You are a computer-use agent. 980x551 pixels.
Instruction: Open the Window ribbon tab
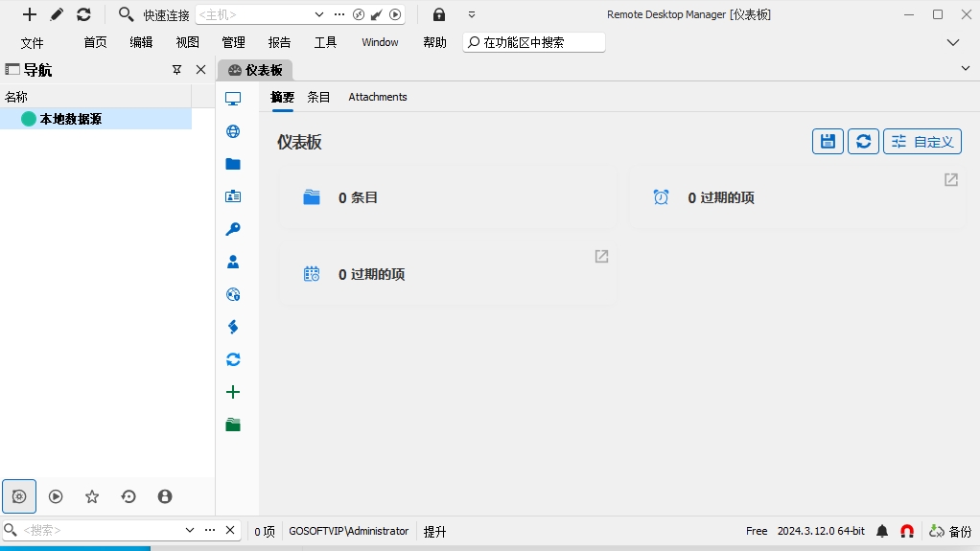(380, 42)
